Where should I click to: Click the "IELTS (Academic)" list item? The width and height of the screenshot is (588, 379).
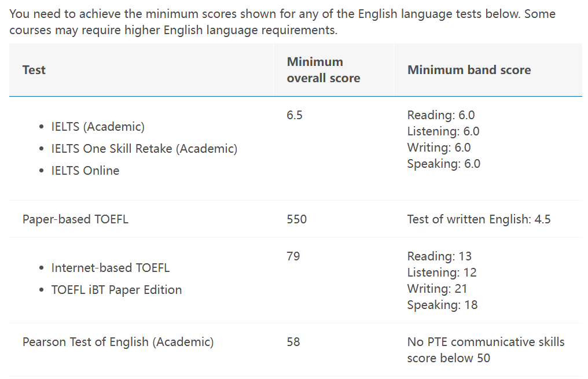[x=98, y=127]
